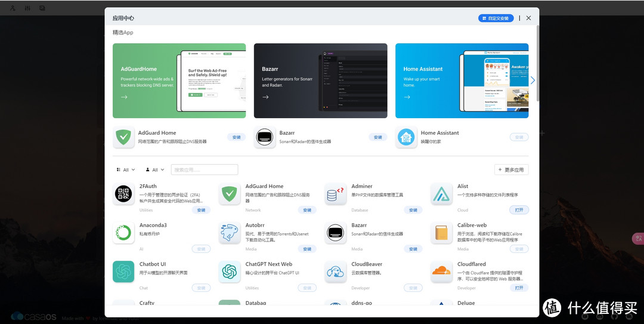
Task: Open the CloudBeaver app icon
Action: tap(335, 271)
